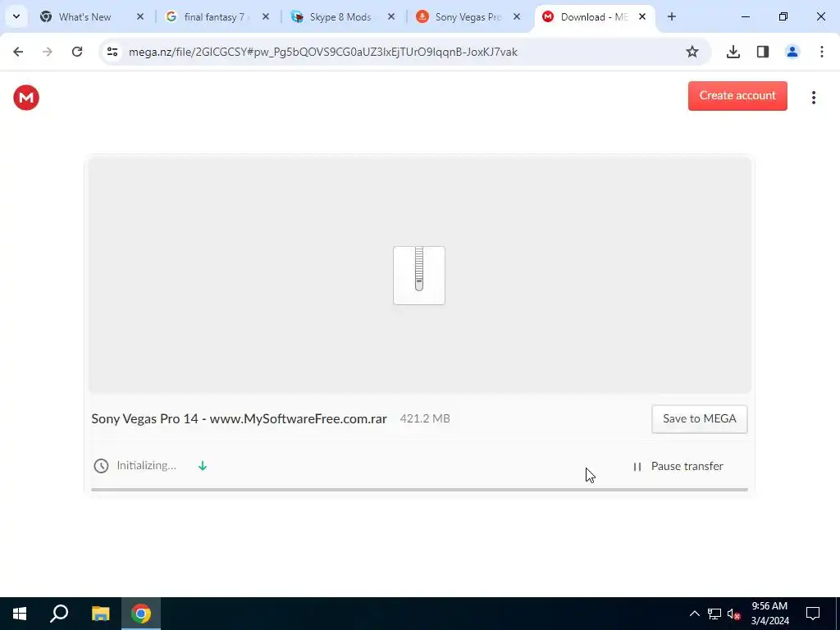Minimize the Chrome window
The width and height of the screenshot is (840, 630).
pos(745,16)
